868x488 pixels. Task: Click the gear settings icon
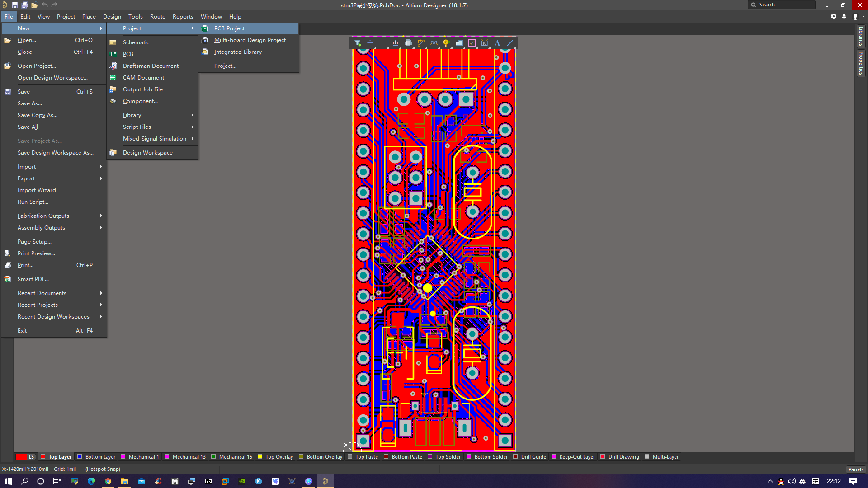tap(834, 16)
